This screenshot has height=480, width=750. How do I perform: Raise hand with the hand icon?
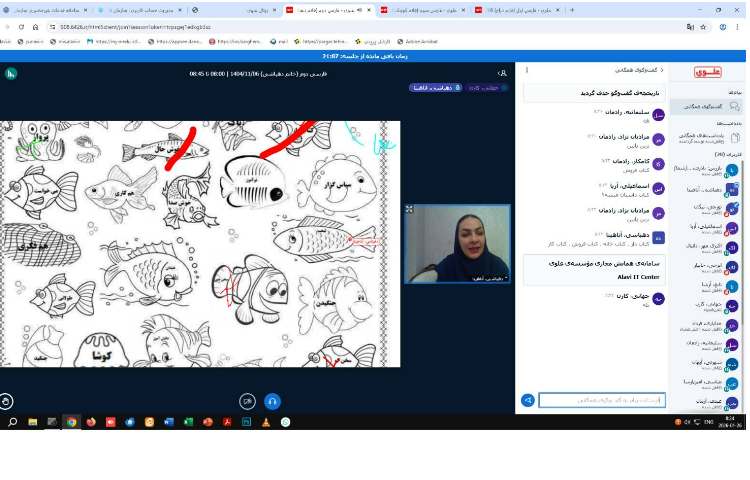[6, 401]
